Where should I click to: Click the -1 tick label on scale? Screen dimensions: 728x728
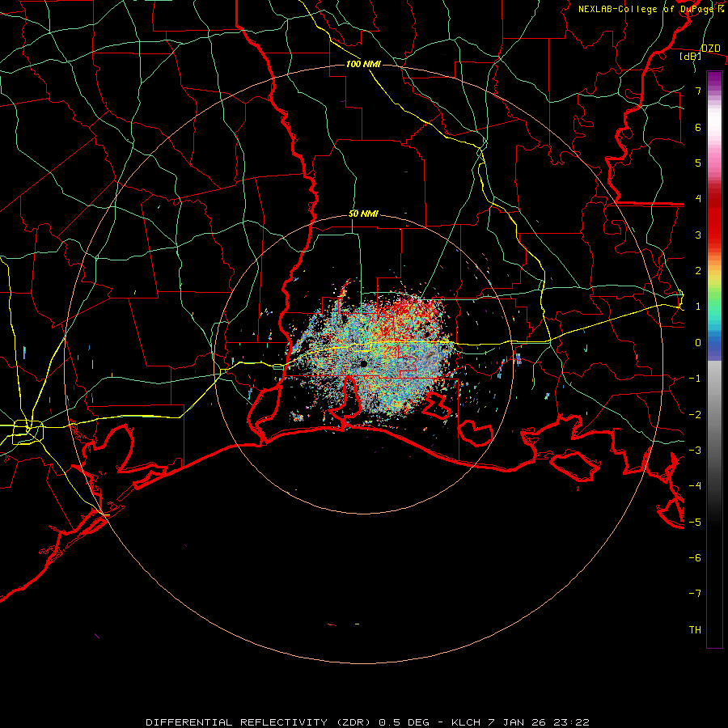tap(695, 379)
